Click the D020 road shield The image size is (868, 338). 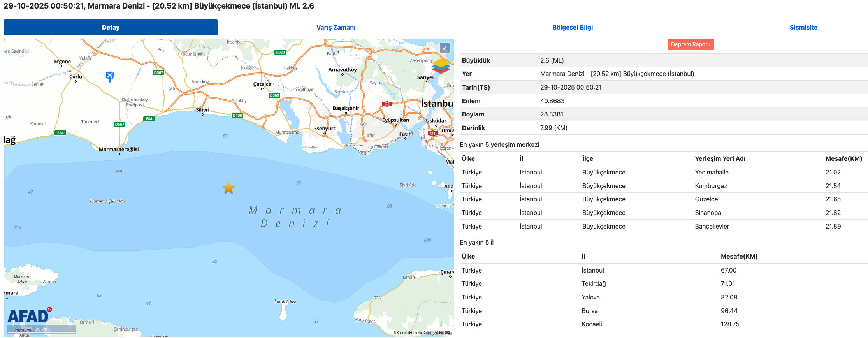(x=280, y=52)
